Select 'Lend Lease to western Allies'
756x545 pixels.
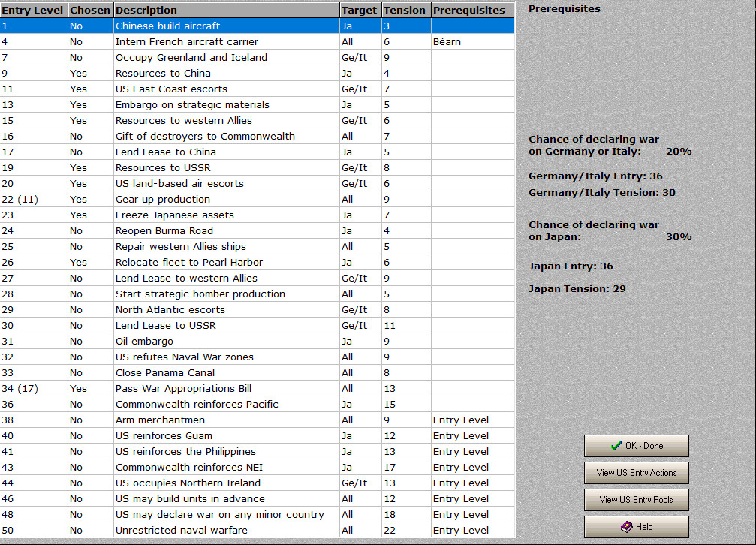(257, 278)
